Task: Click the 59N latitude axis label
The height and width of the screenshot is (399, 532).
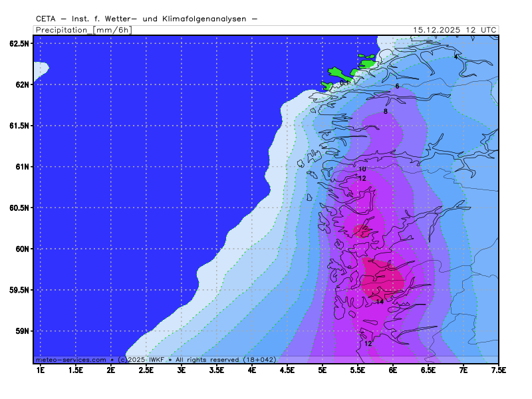Action: tap(21, 331)
